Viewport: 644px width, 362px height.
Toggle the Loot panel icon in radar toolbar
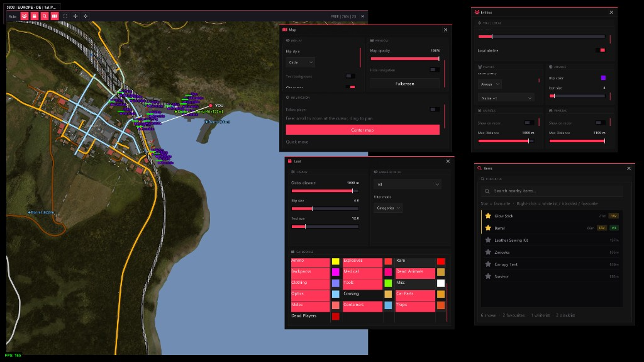35,16
